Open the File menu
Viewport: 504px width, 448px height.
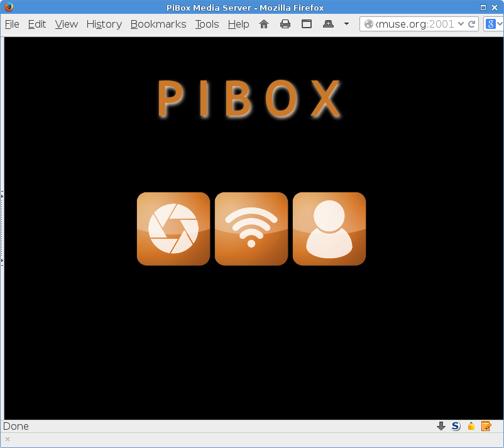[x=12, y=24]
